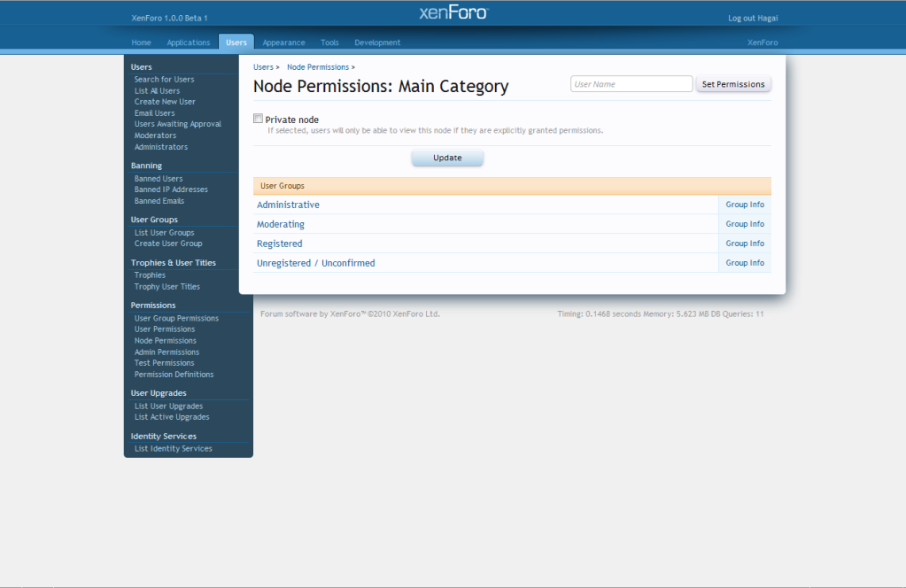906x588 pixels.
Task: Open Create New User in sidebar
Action: click(x=165, y=102)
